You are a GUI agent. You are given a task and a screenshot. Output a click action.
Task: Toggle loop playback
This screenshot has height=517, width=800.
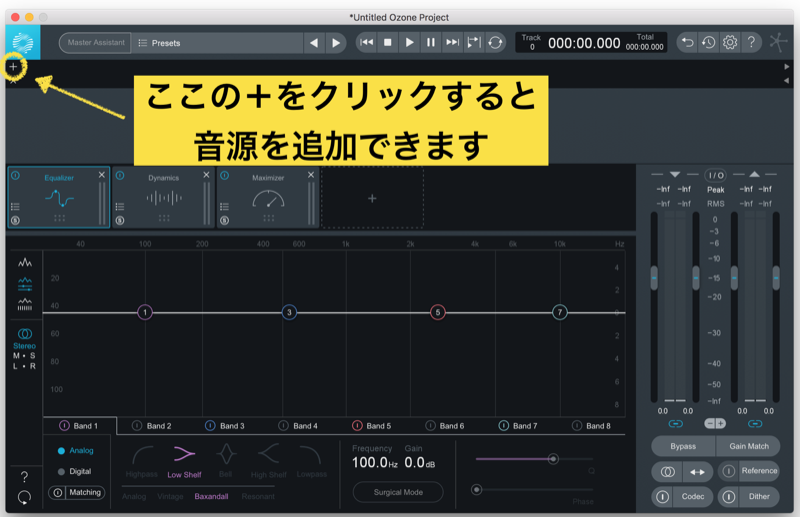click(x=495, y=42)
